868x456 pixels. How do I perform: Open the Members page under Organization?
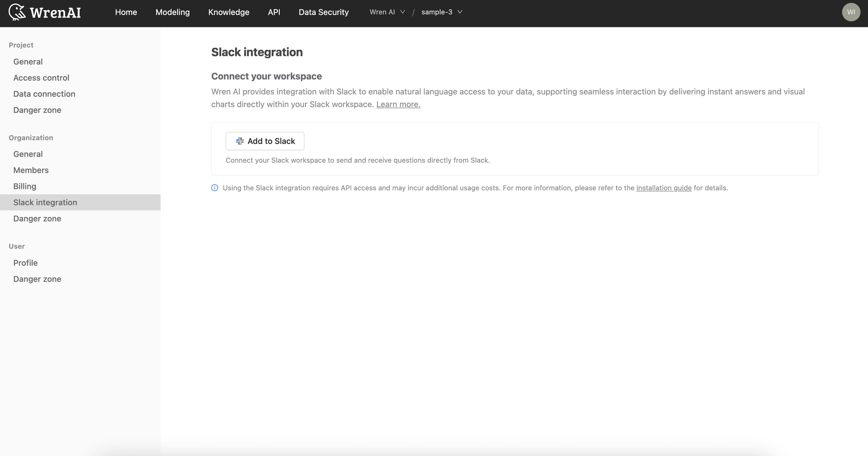(31, 170)
